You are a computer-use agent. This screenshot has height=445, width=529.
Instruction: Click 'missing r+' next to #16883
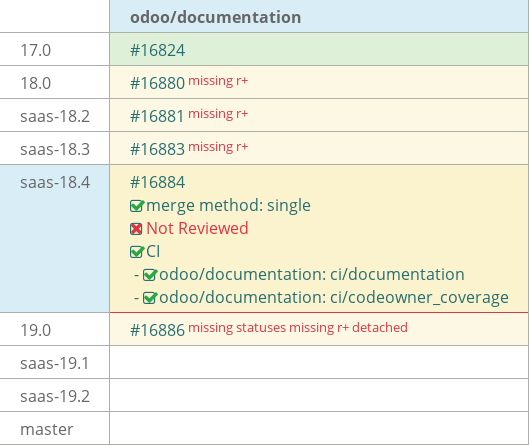[218, 147]
